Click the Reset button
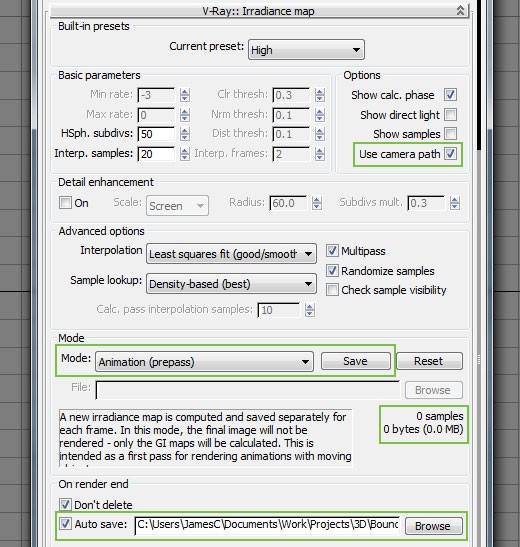 [x=429, y=361]
